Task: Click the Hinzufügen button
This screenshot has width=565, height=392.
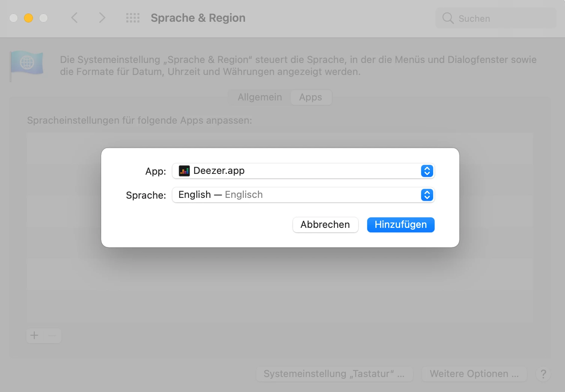Action: pos(401,225)
